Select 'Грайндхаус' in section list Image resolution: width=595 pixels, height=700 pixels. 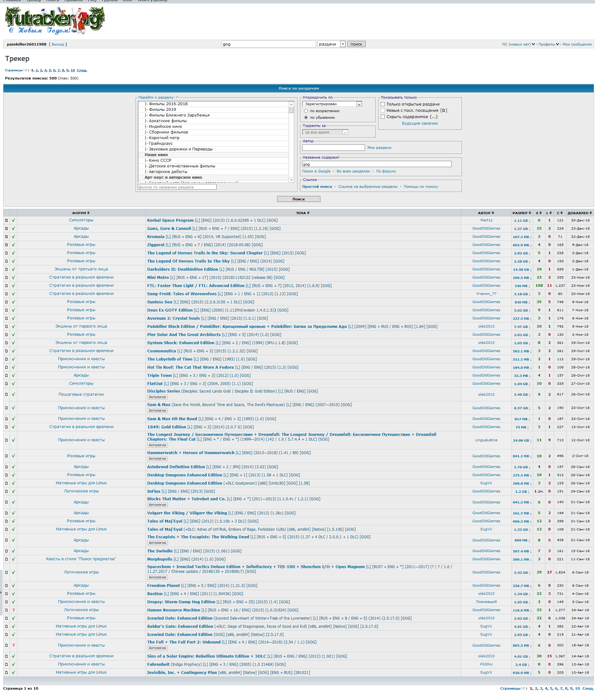[x=213, y=144]
